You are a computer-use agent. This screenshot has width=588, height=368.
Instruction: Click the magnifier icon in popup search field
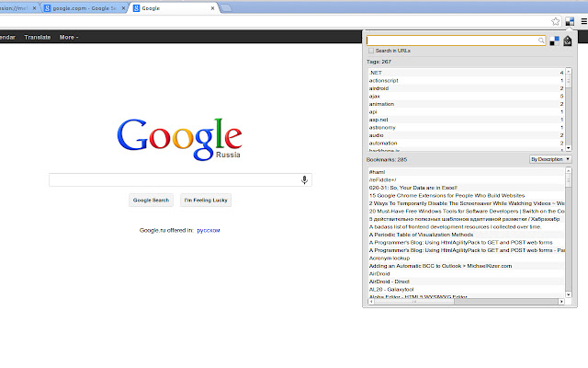[x=541, y=40]
